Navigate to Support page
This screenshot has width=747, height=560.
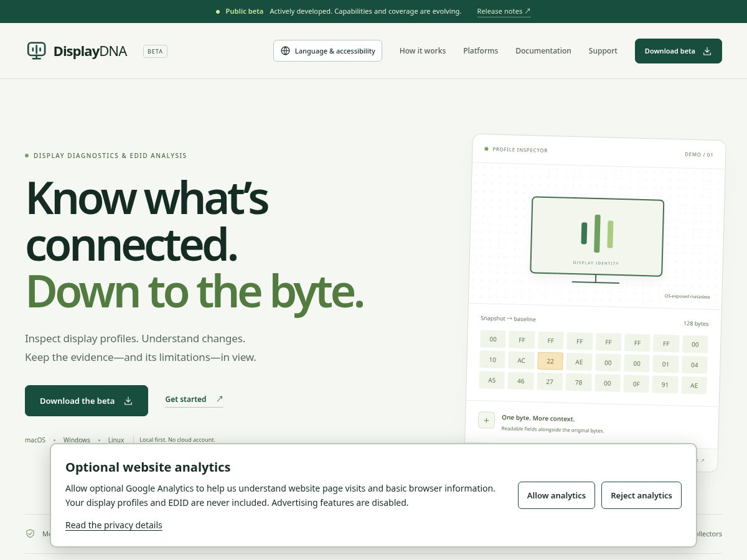point(603,51)
